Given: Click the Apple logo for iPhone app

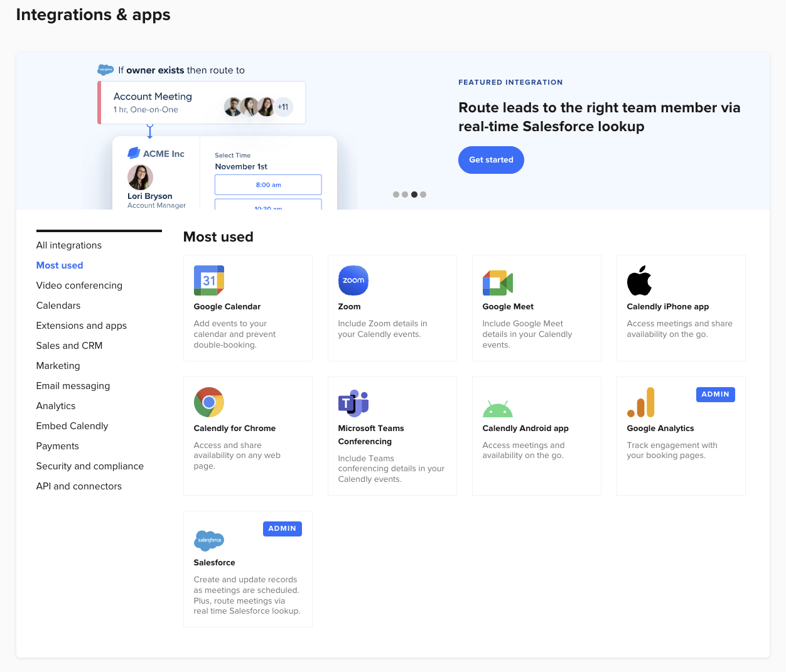Looking at the screenshot, I should [x=639, y=280].
